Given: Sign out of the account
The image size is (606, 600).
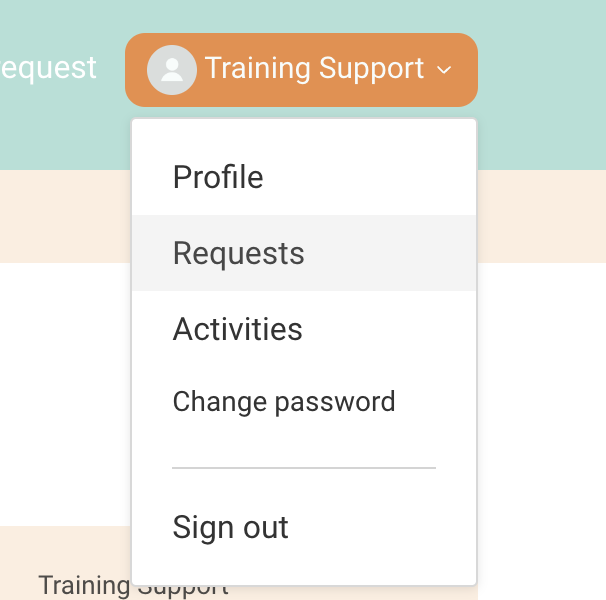Looking at the screenshot, I should (231, 527).
